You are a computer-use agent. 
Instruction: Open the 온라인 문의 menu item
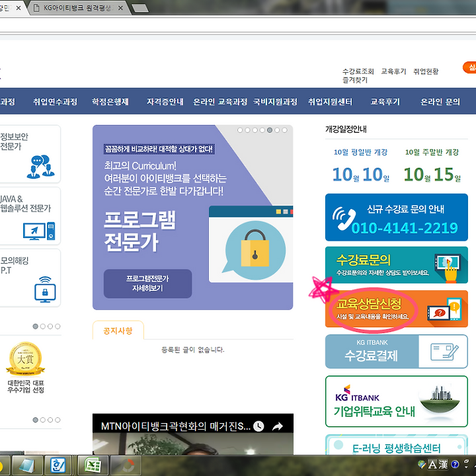point(440,101)
